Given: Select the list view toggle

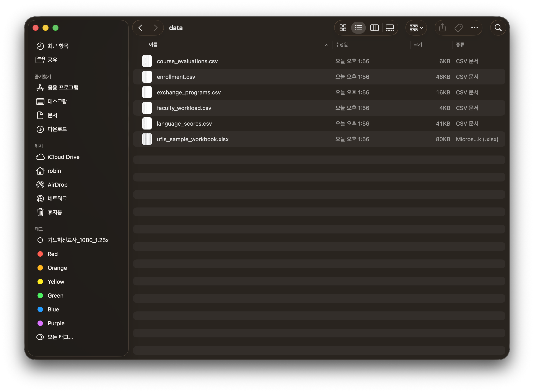Looking at the screenshot, I should [358, 28].
